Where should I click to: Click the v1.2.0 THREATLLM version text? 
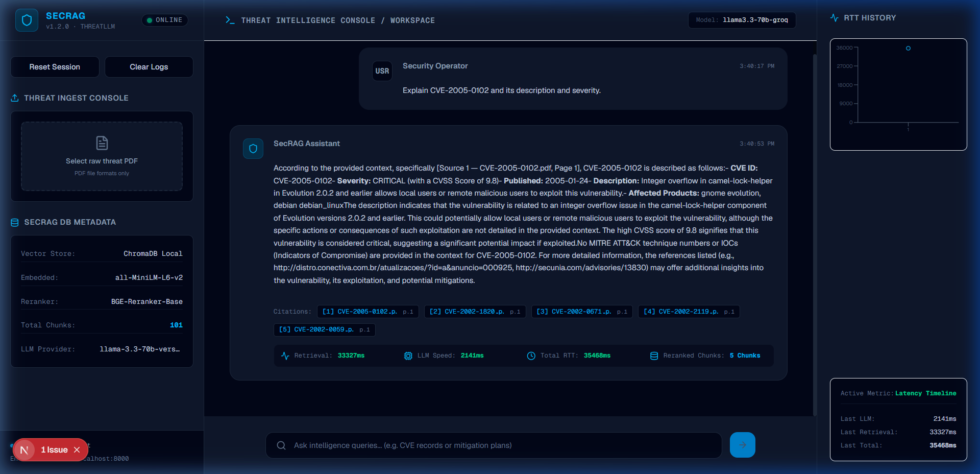pos(81,27)
